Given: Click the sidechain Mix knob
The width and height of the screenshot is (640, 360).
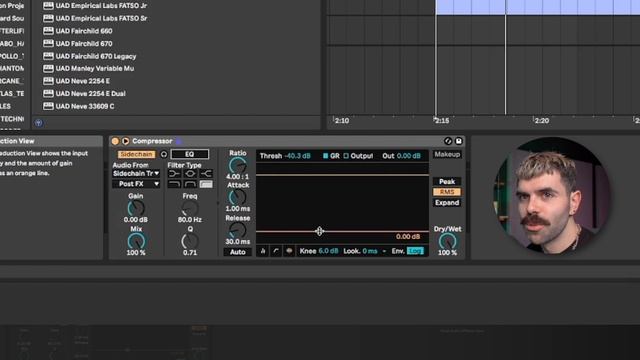Looking at the screenshot, I should tap(136, 242).
